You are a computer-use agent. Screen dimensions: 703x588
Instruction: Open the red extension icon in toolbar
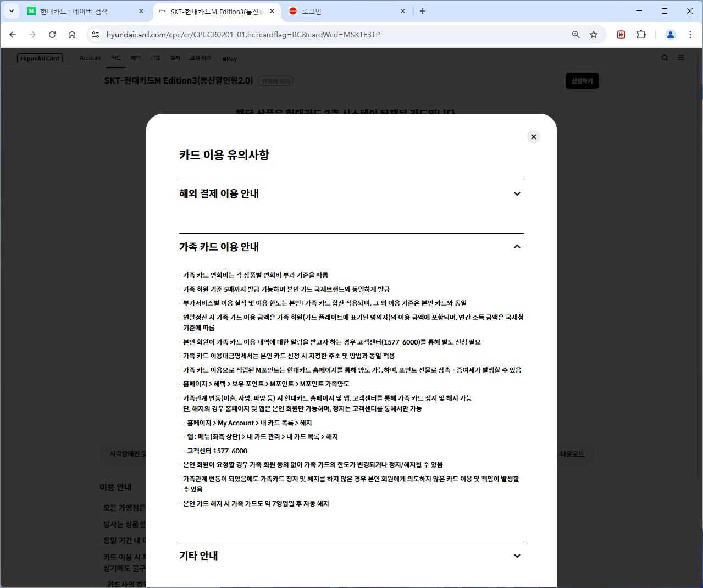click(621, 35)
